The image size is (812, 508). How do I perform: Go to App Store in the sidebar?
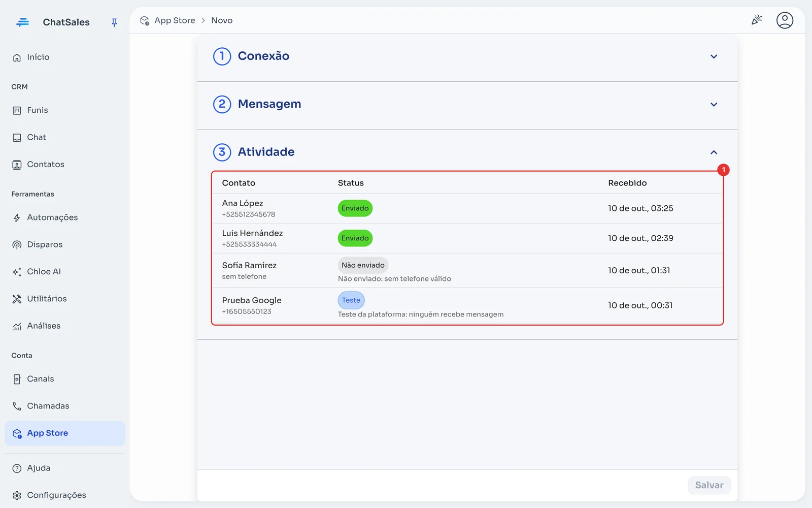pyautogui.click(x=64, y=433)
